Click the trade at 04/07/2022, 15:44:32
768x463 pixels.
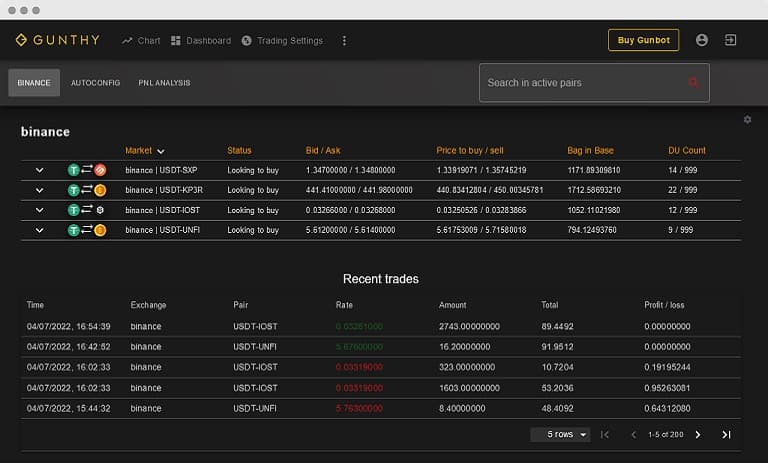pyautogui.click(x=69, y=409)
